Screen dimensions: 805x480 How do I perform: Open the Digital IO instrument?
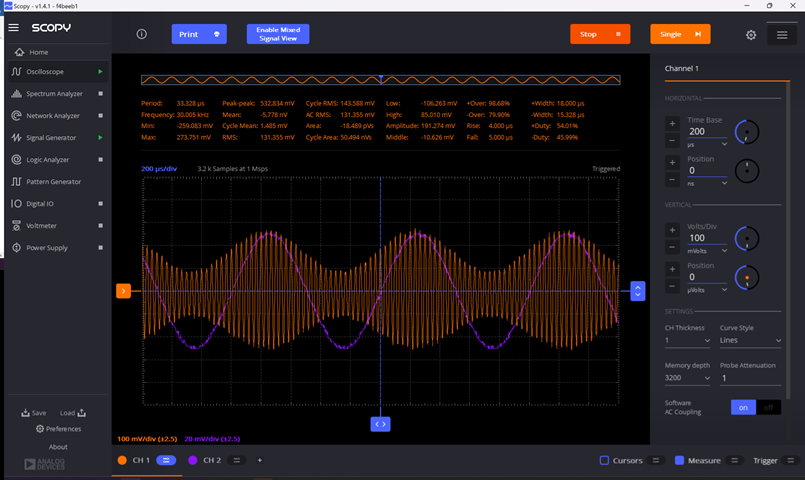coord(40,204)
